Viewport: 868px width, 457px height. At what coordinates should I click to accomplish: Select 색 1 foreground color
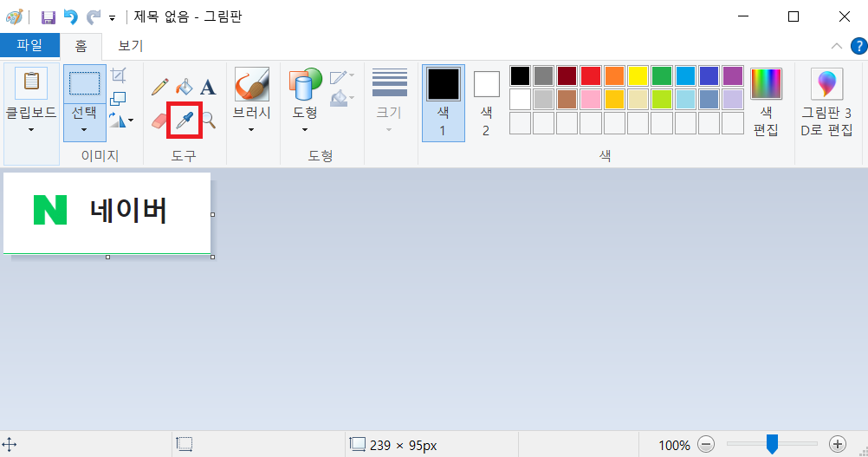coord(443,103)
